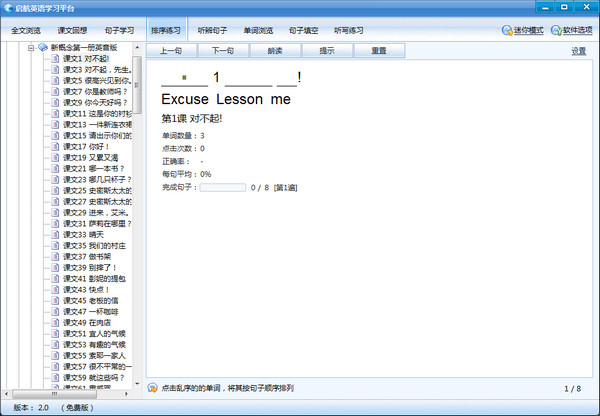Click the document icon beside 课文53
The width and height of the screenshot is (600, 416).
click(x=55, y=345)
